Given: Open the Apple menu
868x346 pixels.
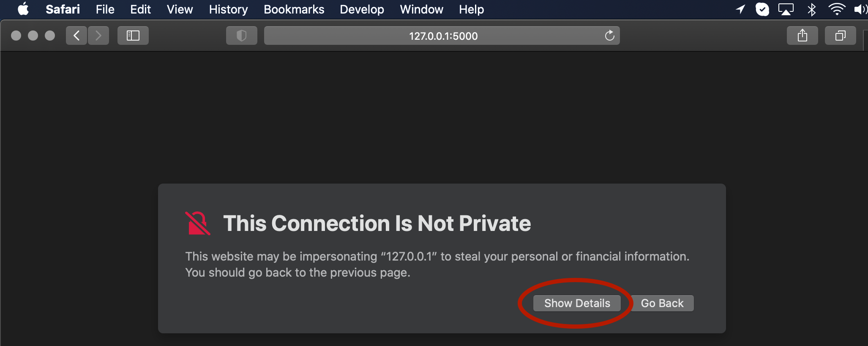Looking at the screenshot, I should [x=23, y=9].
